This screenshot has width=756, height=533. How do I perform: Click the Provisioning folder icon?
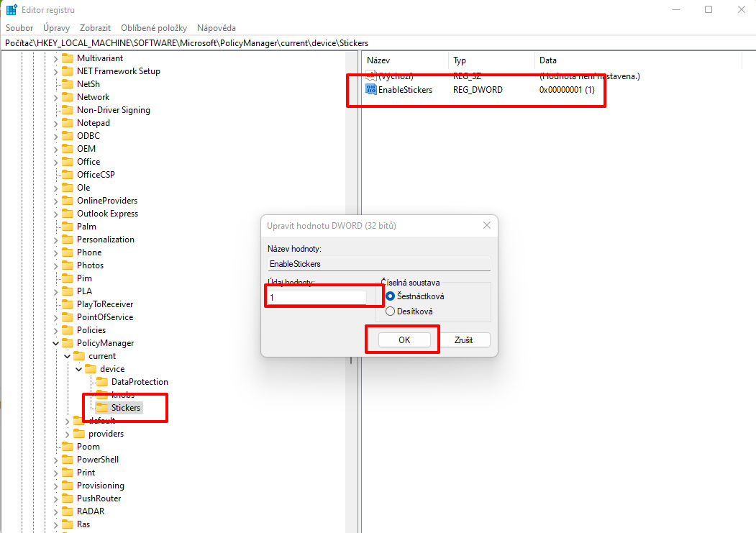(68, 486)
